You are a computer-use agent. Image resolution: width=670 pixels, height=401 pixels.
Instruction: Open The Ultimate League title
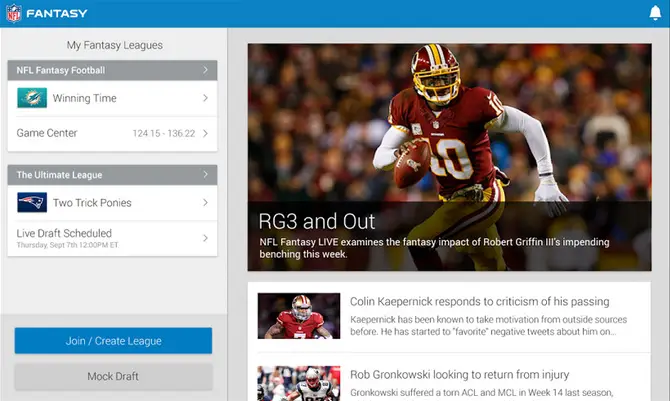[x=59, y=175]
